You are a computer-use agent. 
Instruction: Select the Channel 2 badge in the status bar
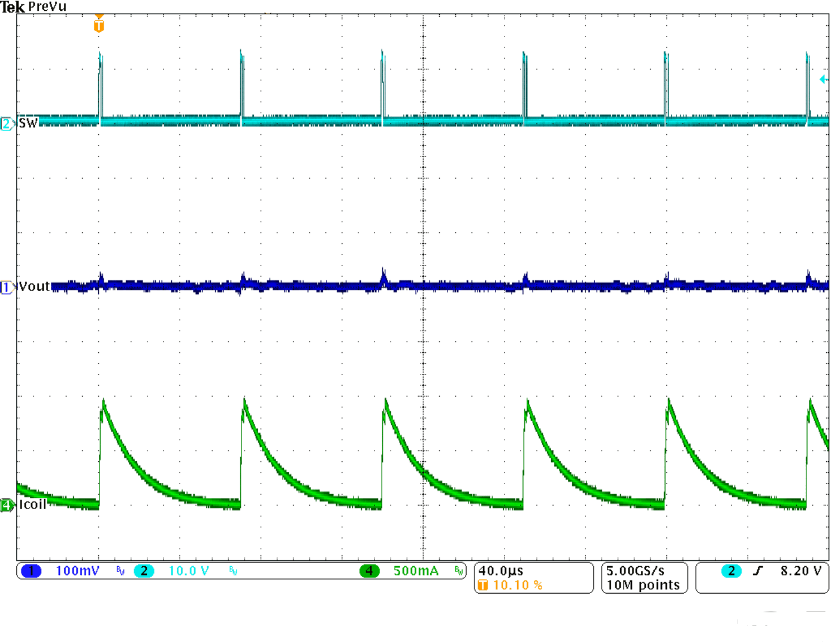pyautogui.click(x=143, y=571)
